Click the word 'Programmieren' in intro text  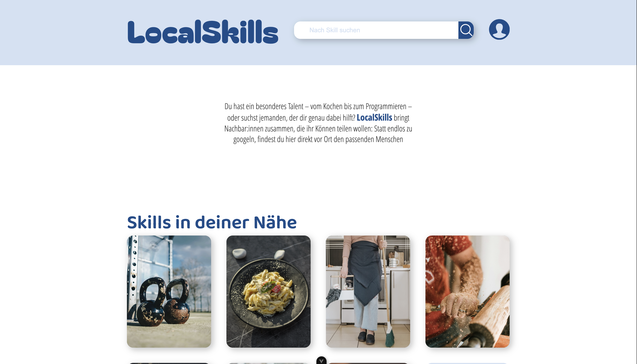[x=386, y=106]
